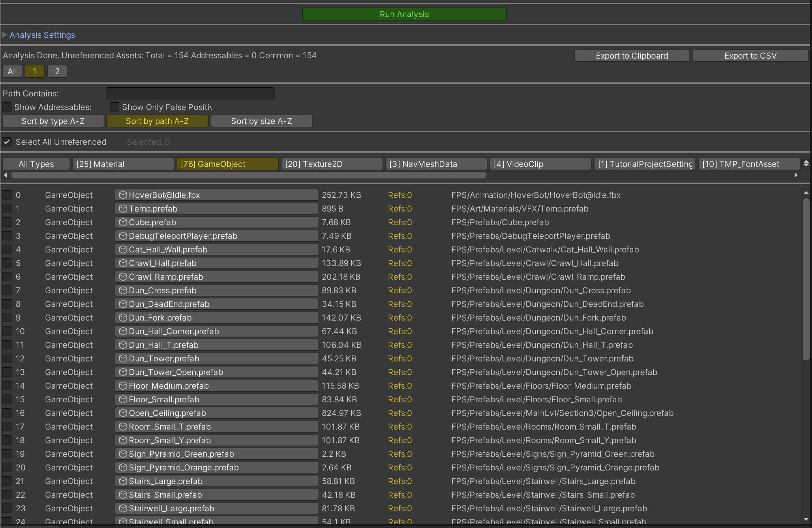Click the horizontal type filter scrollbar thumb
This screenshot has width=812, height=528.
[249, 175]
